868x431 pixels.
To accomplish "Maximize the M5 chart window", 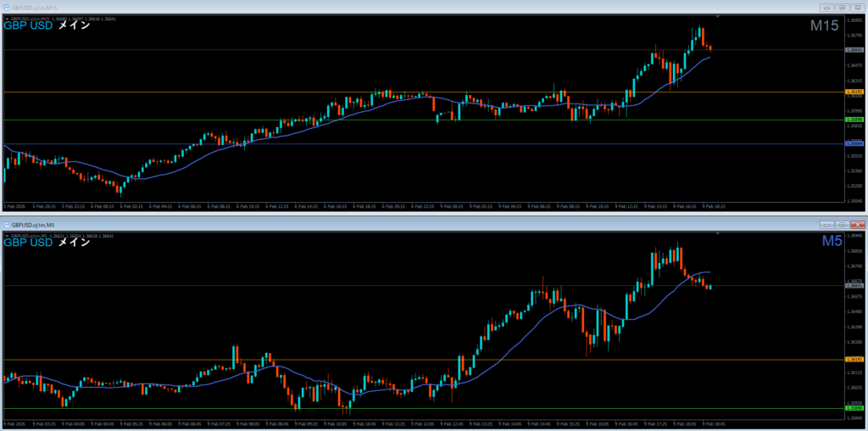I will [x=841, y=224].
